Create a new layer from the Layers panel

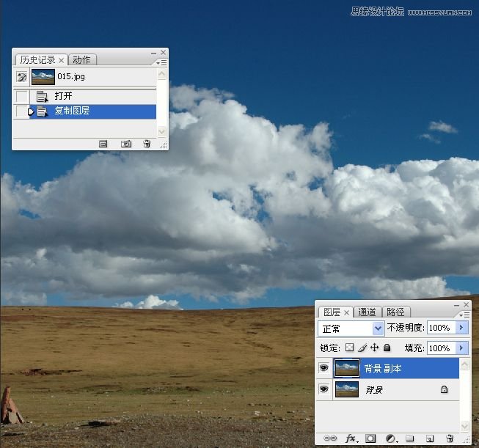(430, 438)
